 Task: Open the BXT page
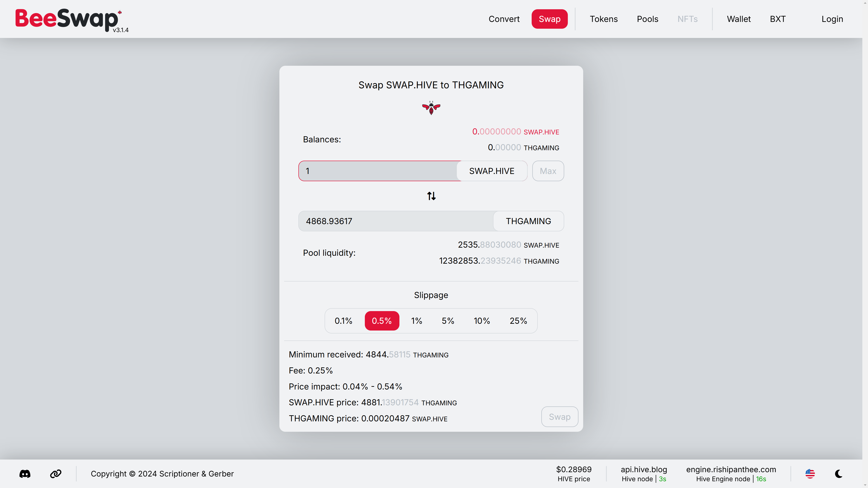pos(778,19)
